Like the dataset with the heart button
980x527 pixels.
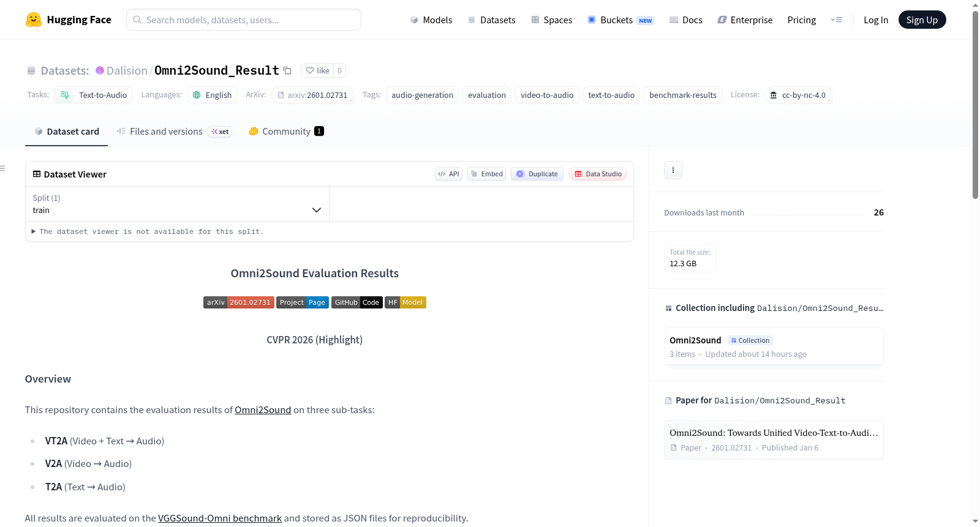tap(318, 70)
